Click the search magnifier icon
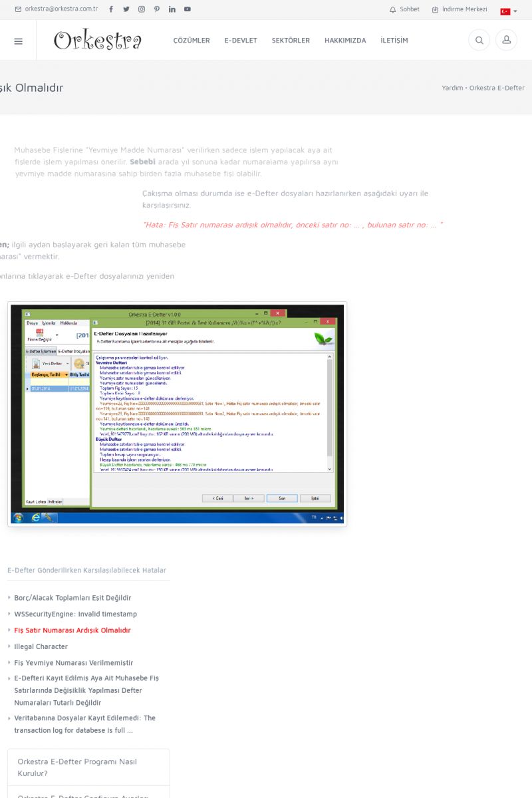Screen dimensions: 532x798 point(479,41)
